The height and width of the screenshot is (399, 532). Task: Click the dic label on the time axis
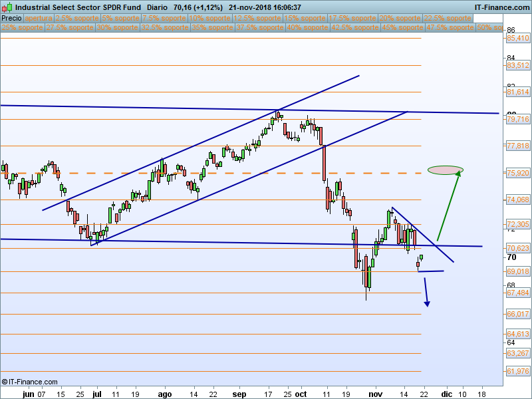[446, 394]
